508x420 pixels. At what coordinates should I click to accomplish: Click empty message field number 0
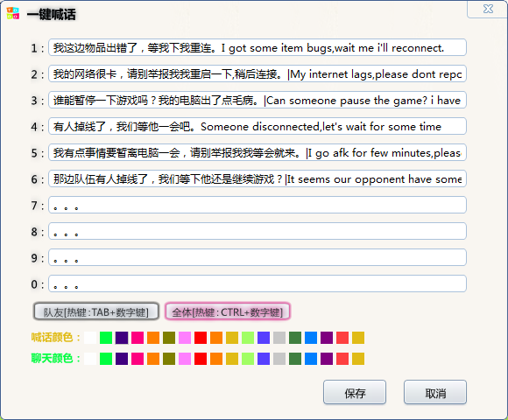(258, 283)
